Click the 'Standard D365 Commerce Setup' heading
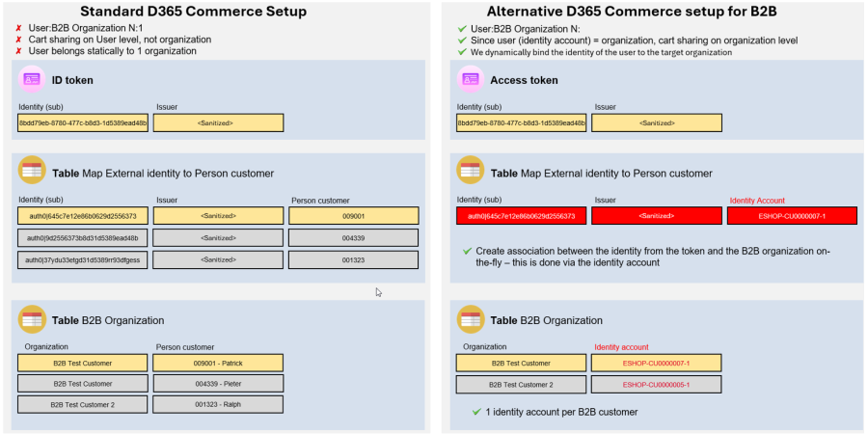 (x=193, y=11)
